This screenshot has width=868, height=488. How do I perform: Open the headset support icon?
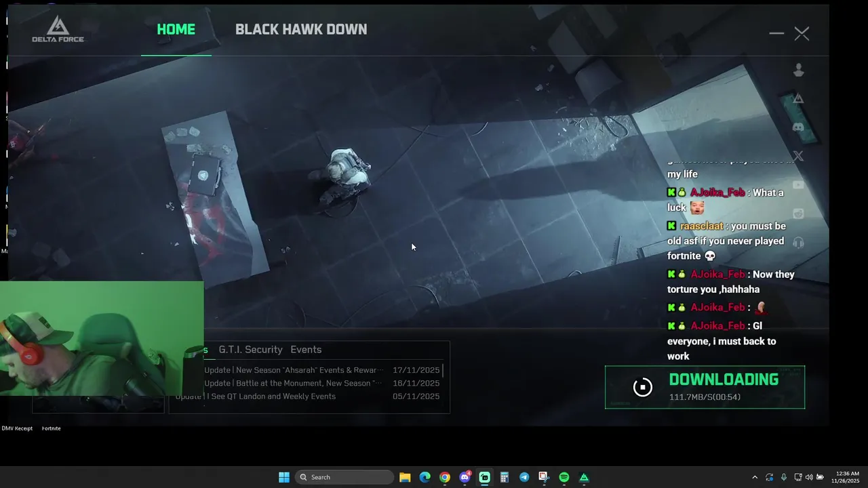coord(799,243)
